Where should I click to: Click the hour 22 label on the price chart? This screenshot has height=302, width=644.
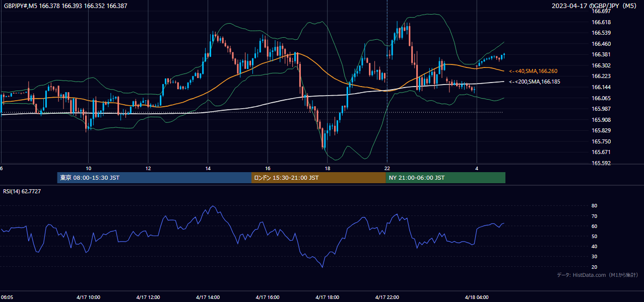click(387, 168)
